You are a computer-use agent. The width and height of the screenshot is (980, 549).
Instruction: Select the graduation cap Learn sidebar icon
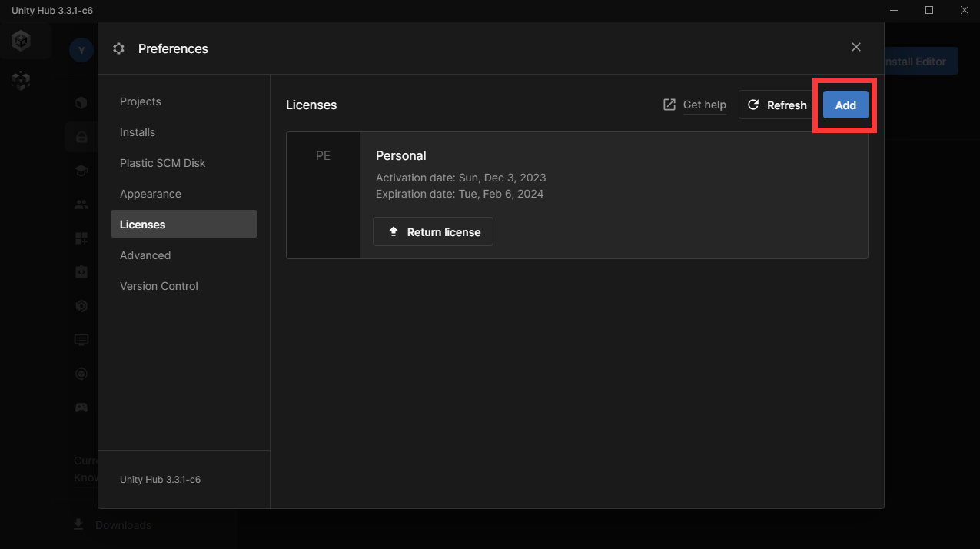(x=81, y=171)
